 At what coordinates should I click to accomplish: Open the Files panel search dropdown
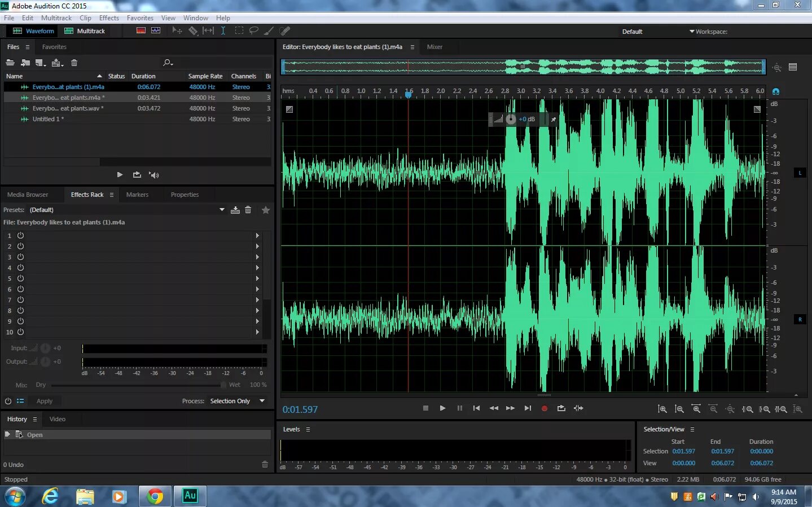[x=168, y=63]
